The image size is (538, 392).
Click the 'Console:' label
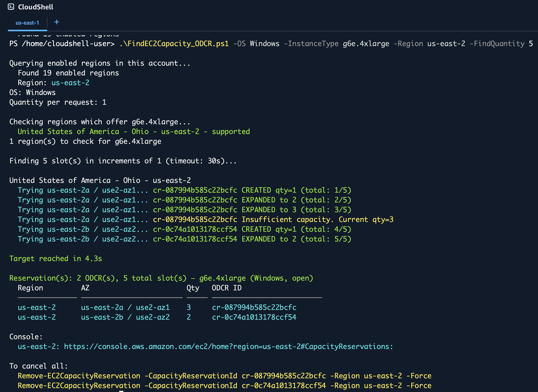[26, 337]
